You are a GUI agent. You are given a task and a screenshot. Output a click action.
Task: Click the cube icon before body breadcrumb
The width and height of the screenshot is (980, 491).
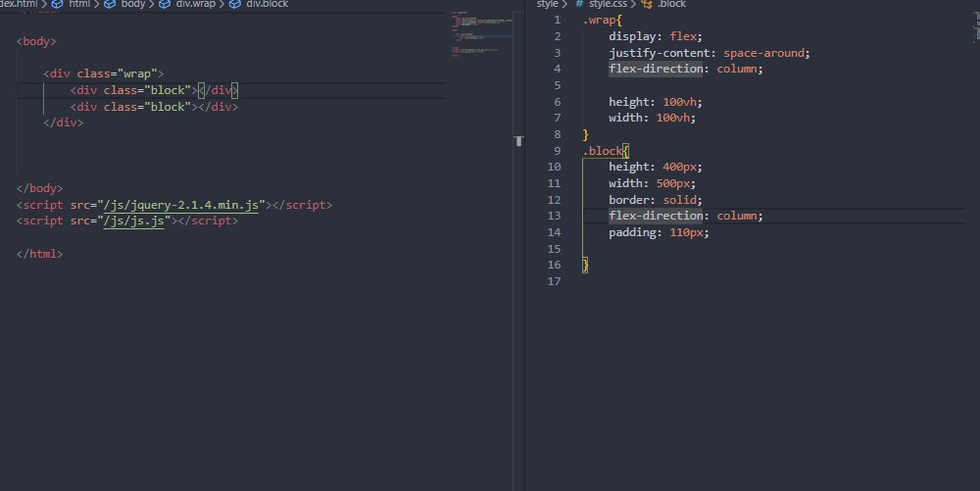110,4
